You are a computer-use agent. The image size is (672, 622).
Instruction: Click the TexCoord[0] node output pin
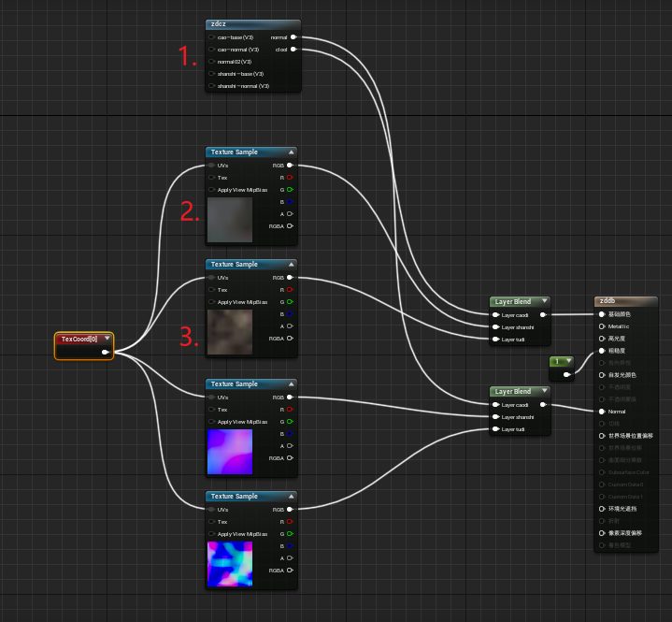pyautogui.click(x=106, y=353)
